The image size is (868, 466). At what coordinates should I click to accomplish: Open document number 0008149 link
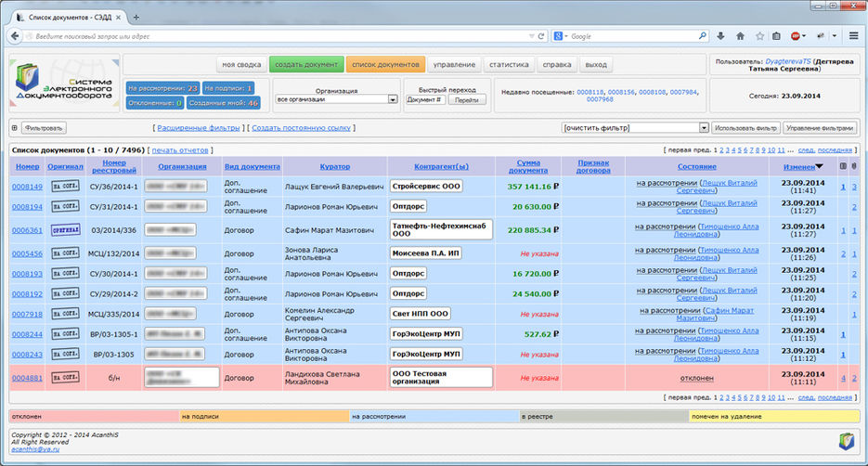click(27, 187)
